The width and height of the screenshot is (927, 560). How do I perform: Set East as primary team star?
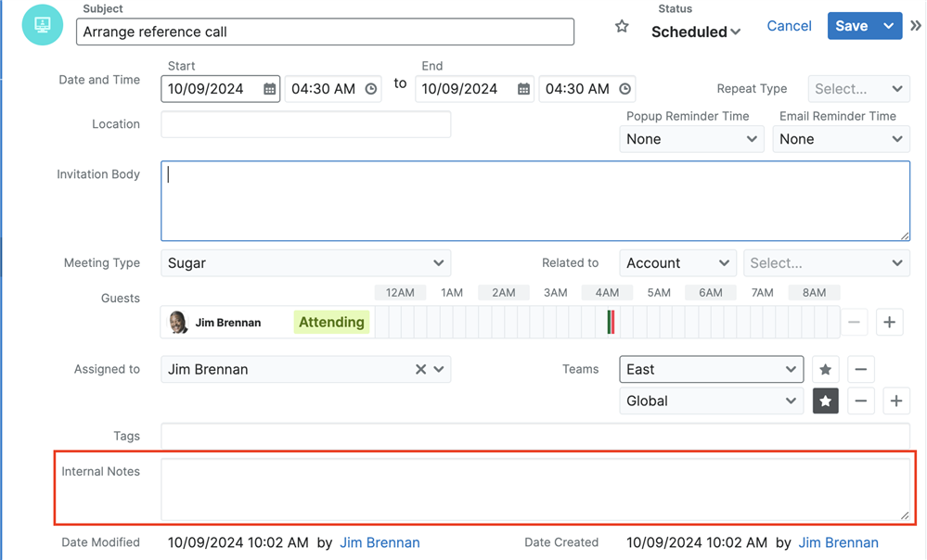click(x=825, y=369)
